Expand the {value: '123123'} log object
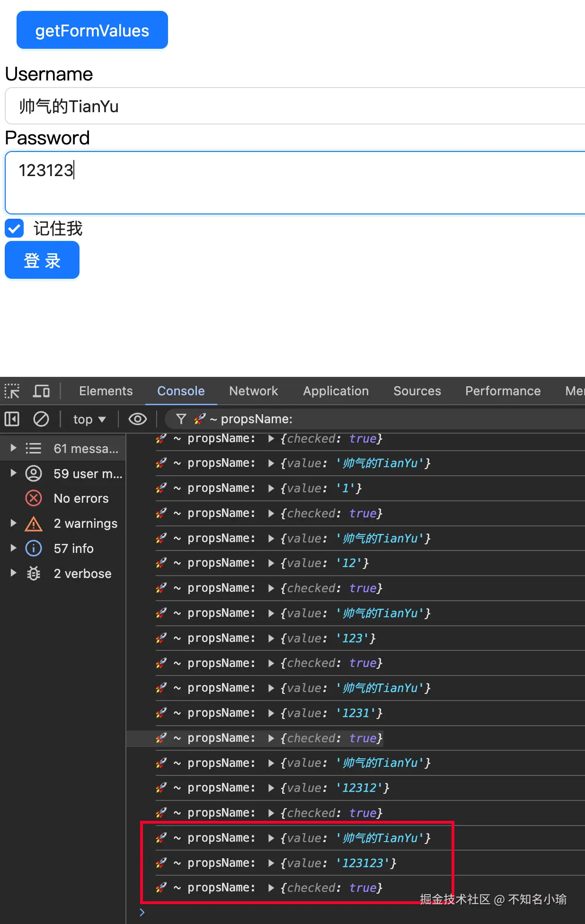Screen dimensions: 585x924 click(x=271, y=863)
